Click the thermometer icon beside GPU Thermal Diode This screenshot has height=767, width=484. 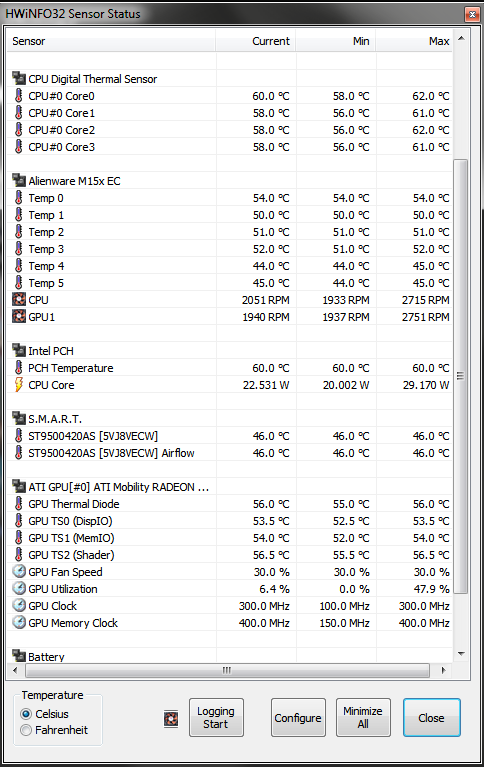pyautogui.click(x=19, y=503)
